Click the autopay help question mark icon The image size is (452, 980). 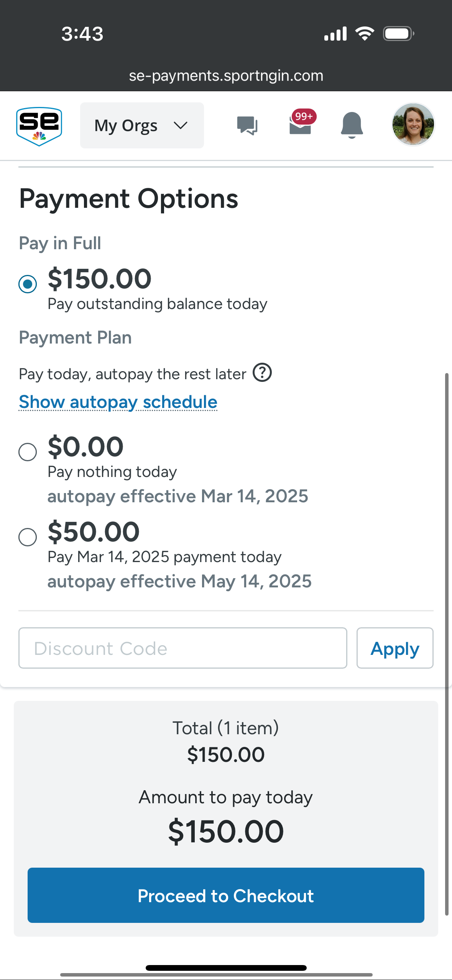(262, 373)
